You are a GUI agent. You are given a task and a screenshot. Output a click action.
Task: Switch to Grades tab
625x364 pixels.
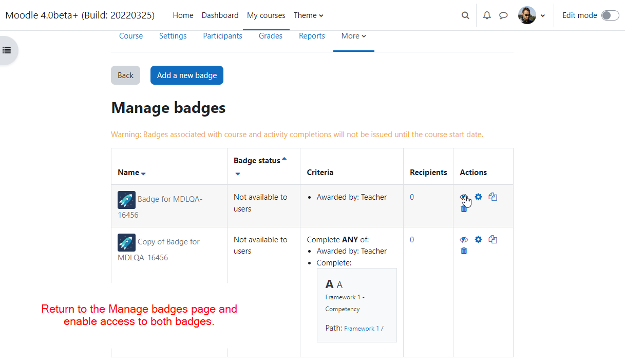pyautogui.click(x=271, y=36)
